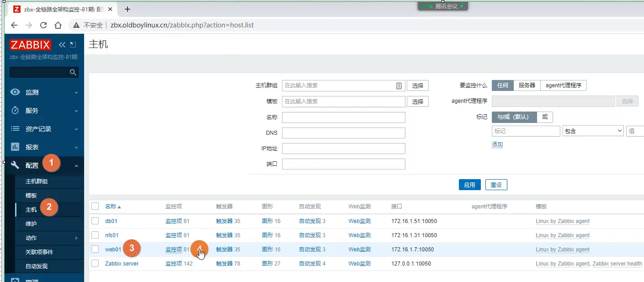This screenshot has width=644, height=282.
Task: Open host web01 link
Action: click(x=113, y=250)
